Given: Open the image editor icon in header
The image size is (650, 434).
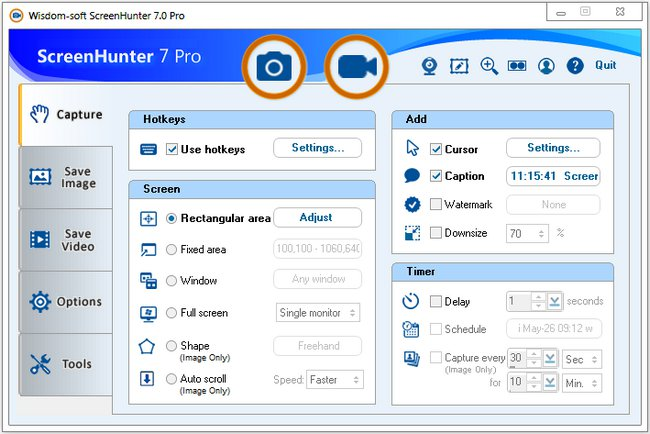Looking at the screenshot, I should (459, 66).
